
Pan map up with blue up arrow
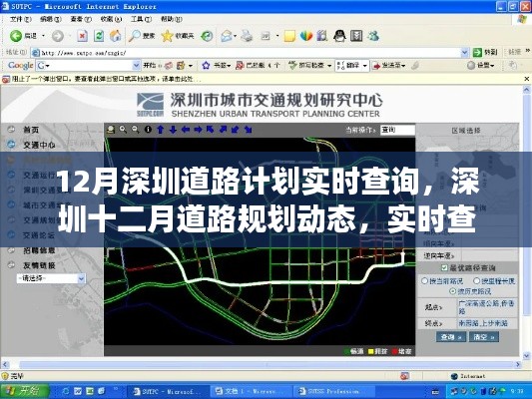(x=161, y=130)
